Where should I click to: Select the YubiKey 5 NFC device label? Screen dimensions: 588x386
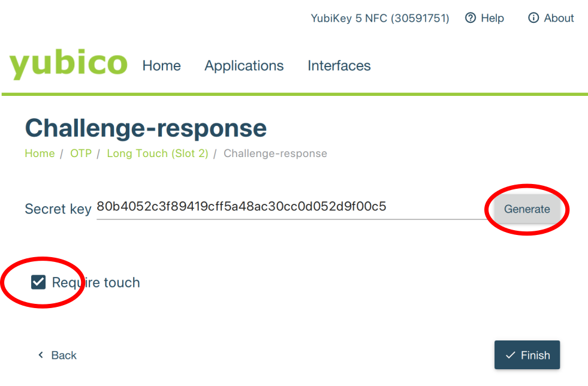coord(380,18)
